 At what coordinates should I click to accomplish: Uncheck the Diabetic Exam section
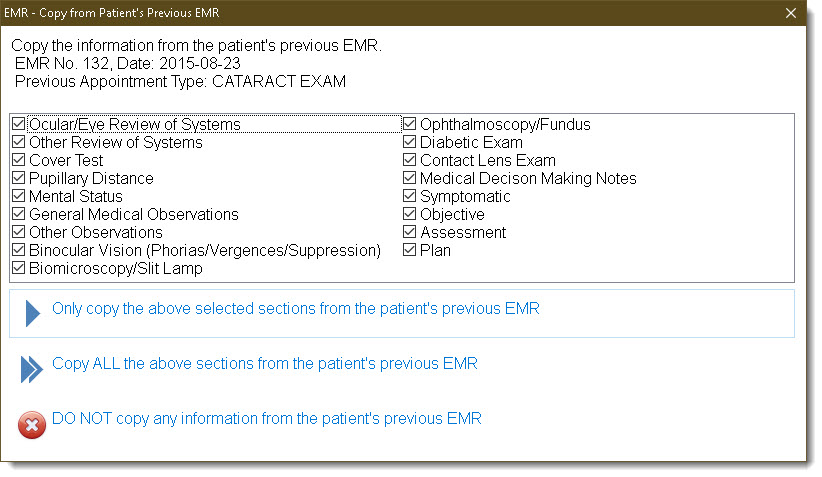[x=409, y=142]
